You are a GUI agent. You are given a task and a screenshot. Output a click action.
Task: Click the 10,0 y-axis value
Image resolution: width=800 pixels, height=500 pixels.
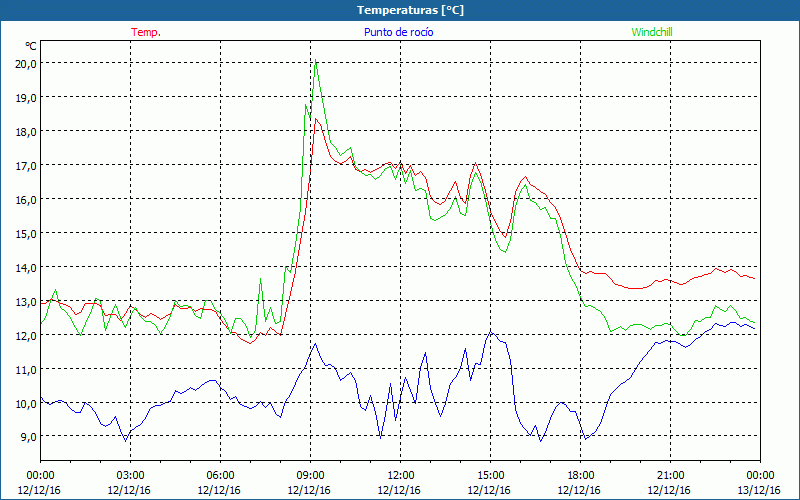tap(26, 404)
